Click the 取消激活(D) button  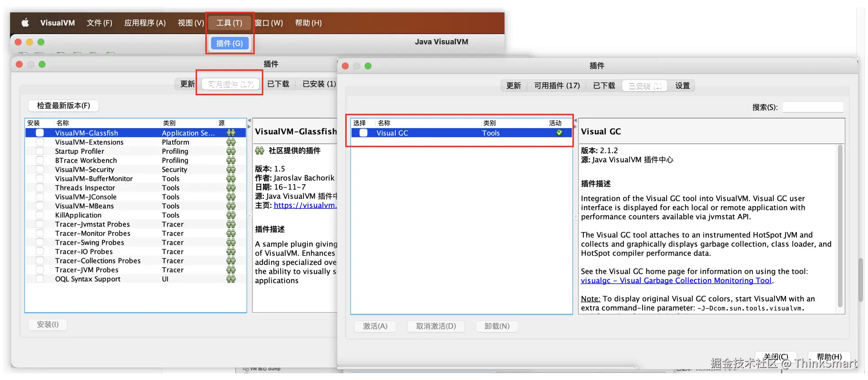click(436, 326)
